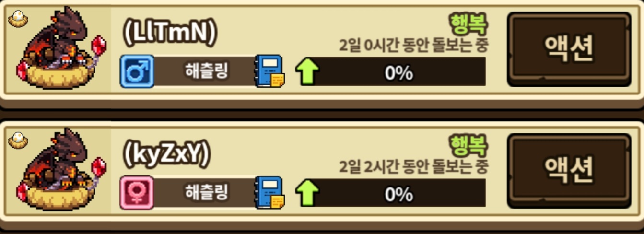This screenshot has width=644, height=234.
Task: Tap the egg nest icon above LlTmN dragon
Action: [18, 19]
